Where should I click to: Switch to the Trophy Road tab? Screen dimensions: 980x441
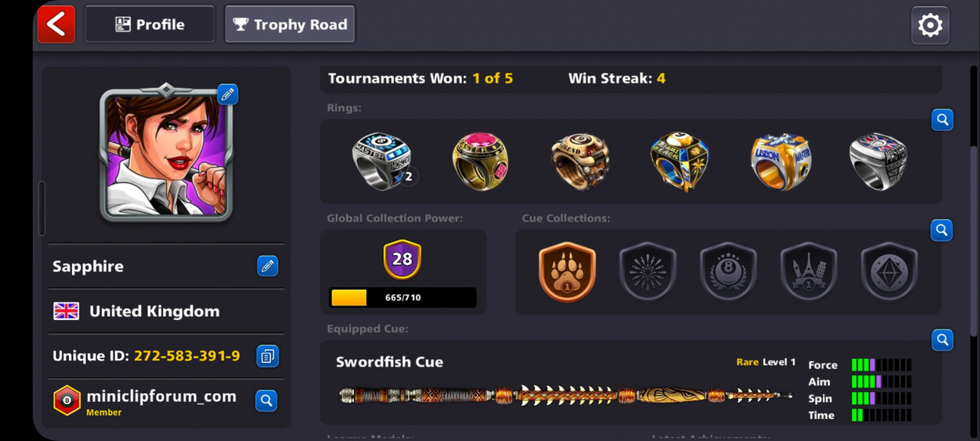point(290,24)
